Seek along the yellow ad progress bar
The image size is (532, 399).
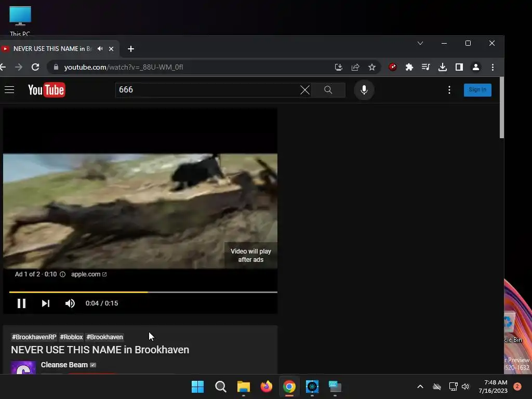(x=143, y=292)
